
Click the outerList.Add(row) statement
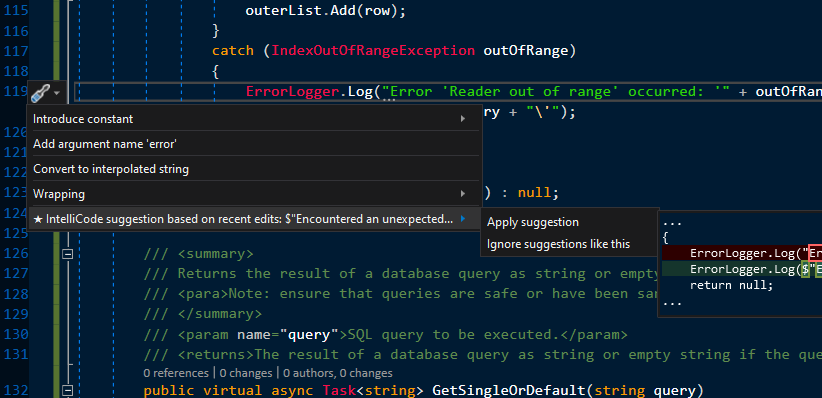click(326, 10)
